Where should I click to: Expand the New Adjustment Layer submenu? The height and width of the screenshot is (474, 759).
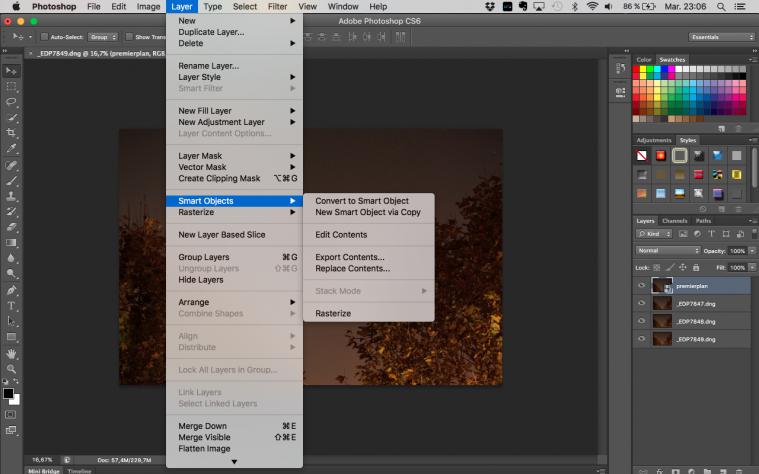[234, 122]
